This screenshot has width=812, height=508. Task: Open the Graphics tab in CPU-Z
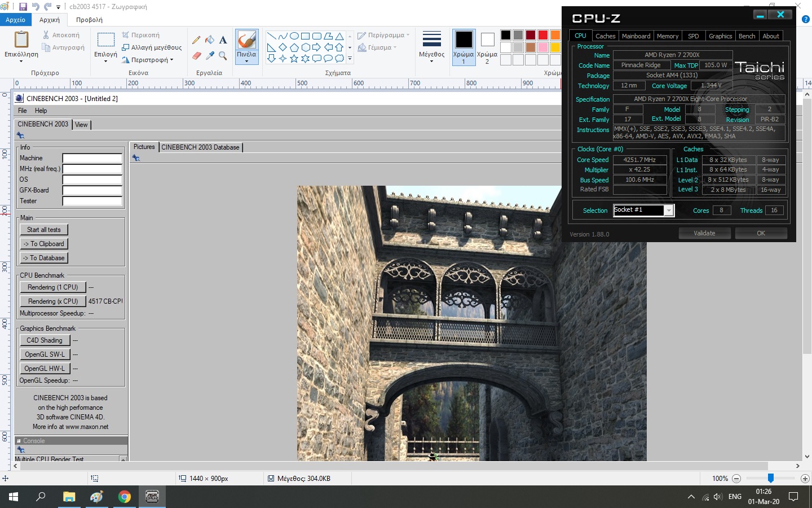(x=721, y=36)
